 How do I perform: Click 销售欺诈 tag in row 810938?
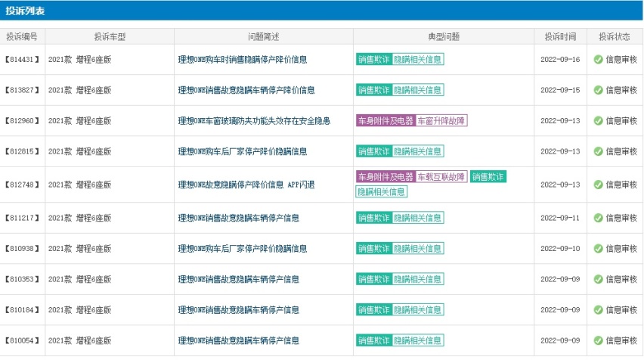pyautogui.click(x=373, y=249)
